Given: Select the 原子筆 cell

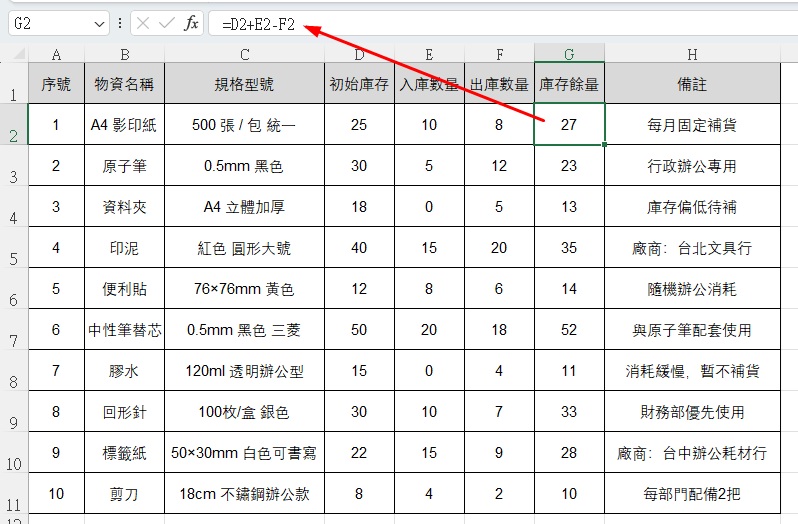Looking at the screenshot, I should tap(124, 166).
